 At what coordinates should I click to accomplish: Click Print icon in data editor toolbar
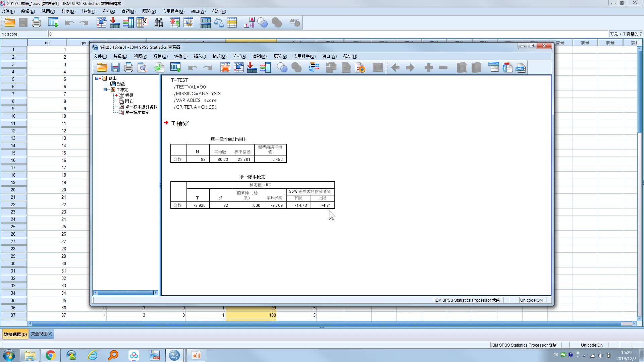tap(36, 23)
